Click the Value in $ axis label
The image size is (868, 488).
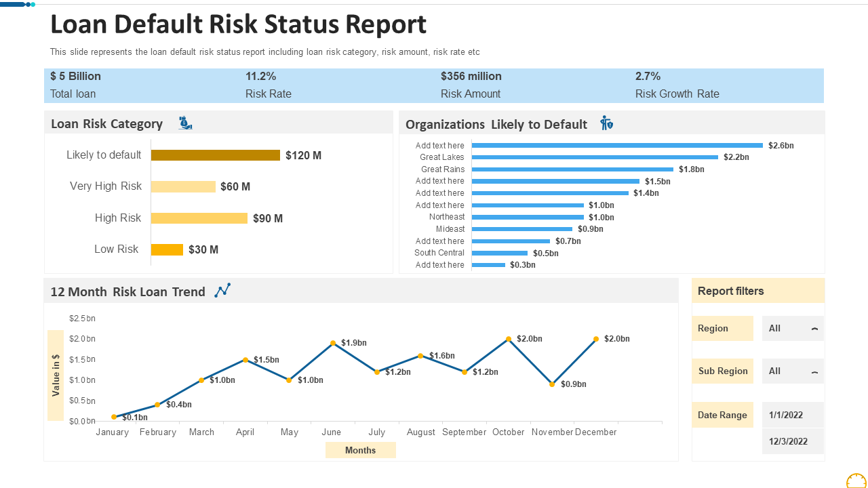pyautogui.click(x=56, y=375)
